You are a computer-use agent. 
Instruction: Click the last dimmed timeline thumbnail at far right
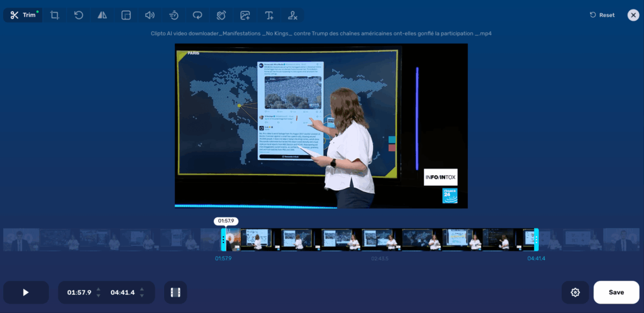[621, 240]
